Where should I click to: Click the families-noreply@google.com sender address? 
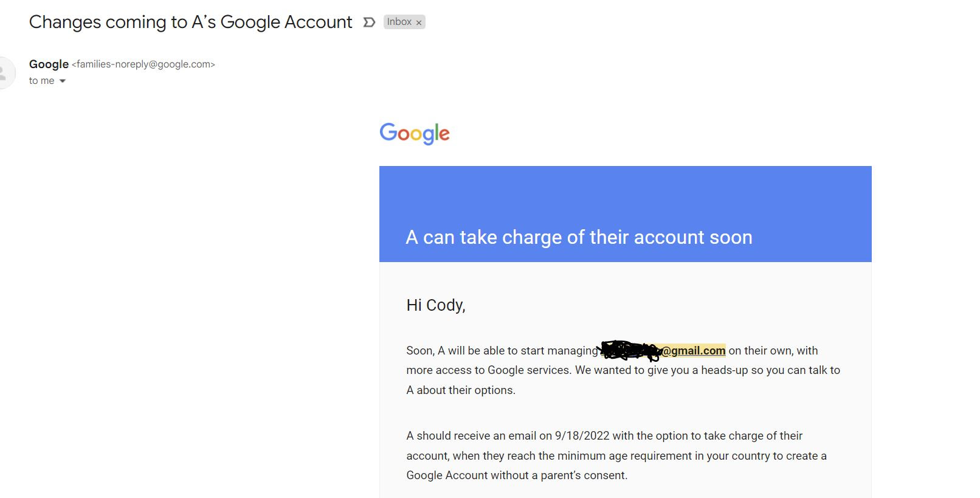click(x=143, y=64)
